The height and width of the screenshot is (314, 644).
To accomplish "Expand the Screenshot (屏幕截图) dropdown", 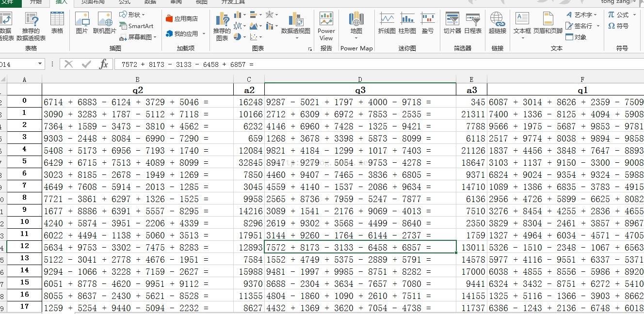I will (x=155, y=37).
